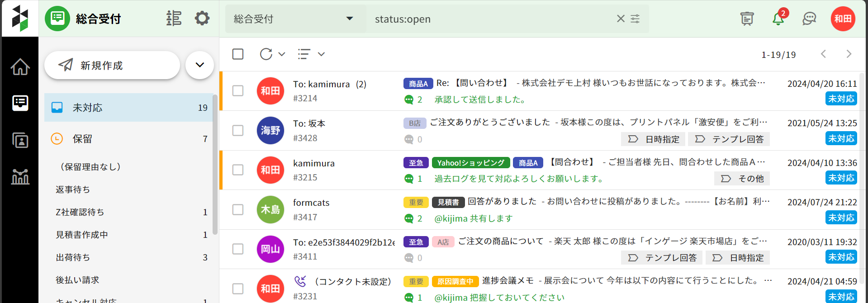Click the テンプレ回答 label on ticket #3428
The height and width of the screenshot is (303, 868).
pyautogui.click(x=729, y=139)
